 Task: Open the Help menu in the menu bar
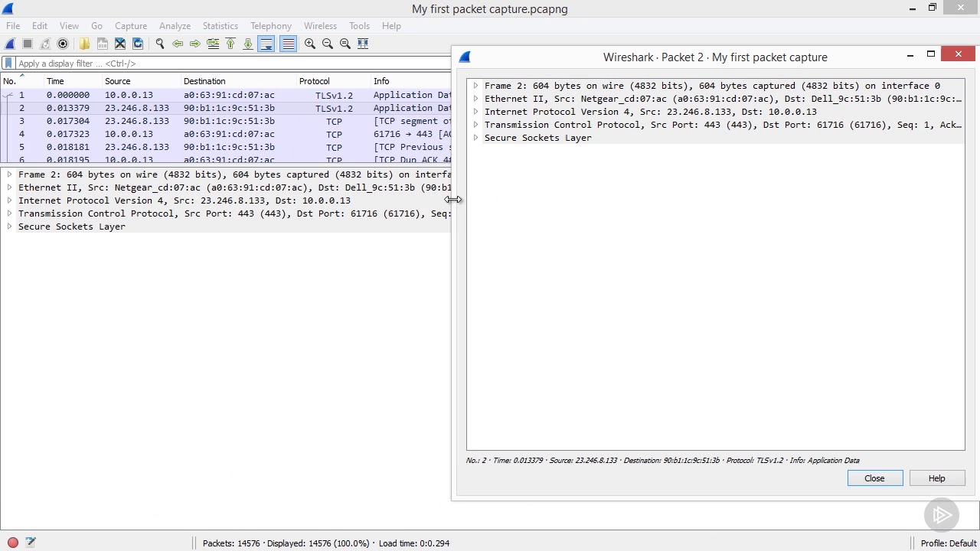391,26
